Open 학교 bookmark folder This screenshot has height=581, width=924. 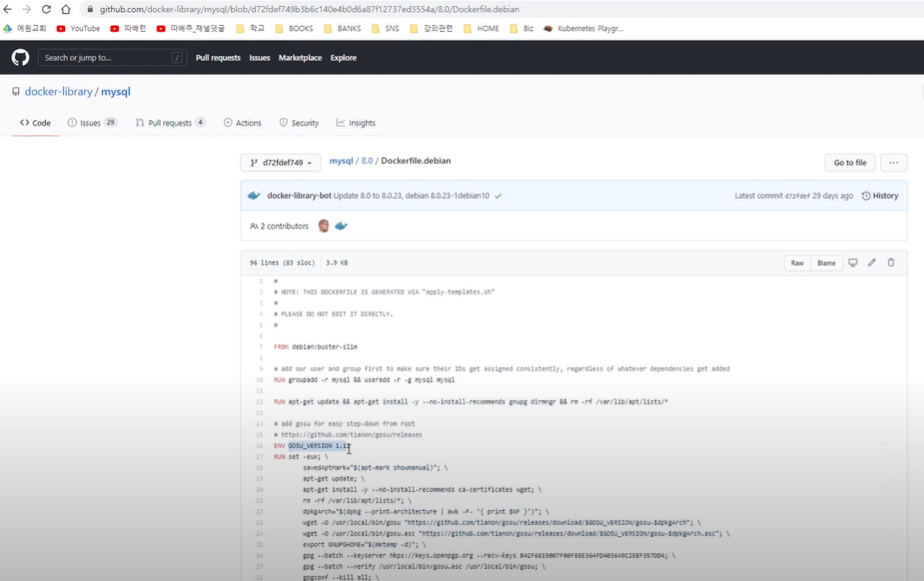point(250,29)
